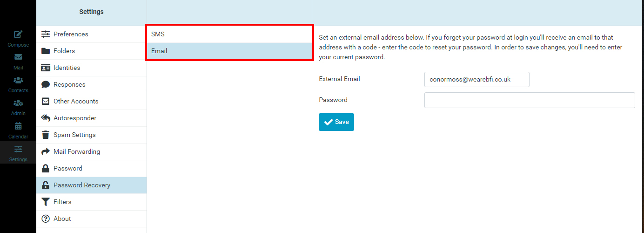
Task: Open Identities settings section
Action: [x=67, y=68]
